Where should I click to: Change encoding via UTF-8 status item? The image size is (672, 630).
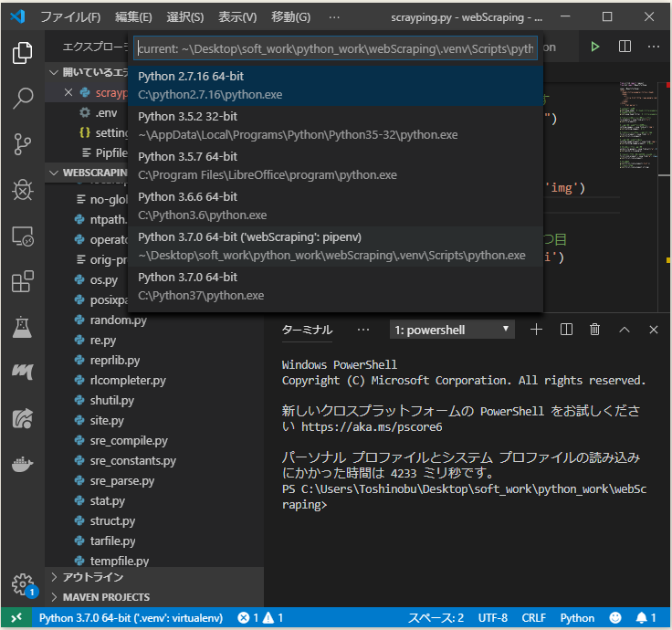click(x=492, y=617)
